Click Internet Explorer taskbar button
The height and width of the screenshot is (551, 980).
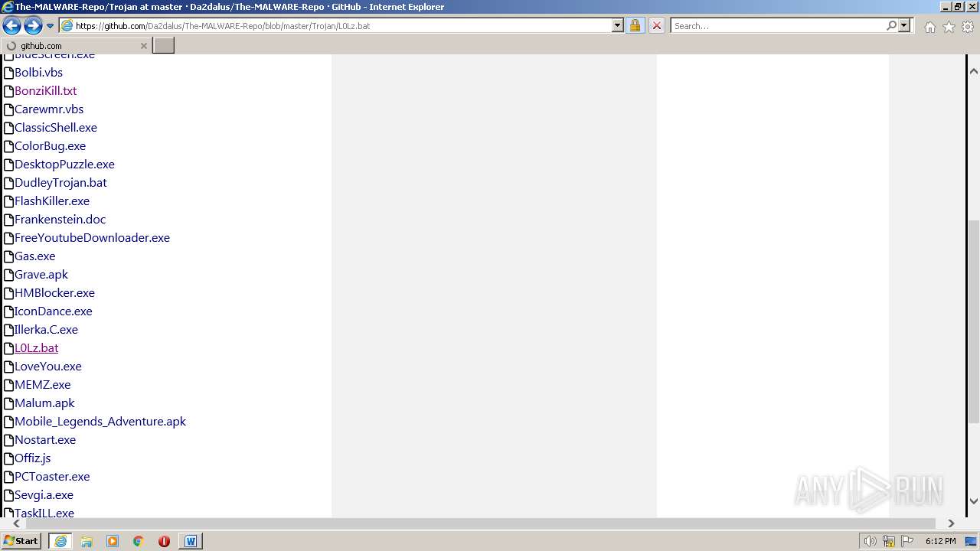pos(60,541)
